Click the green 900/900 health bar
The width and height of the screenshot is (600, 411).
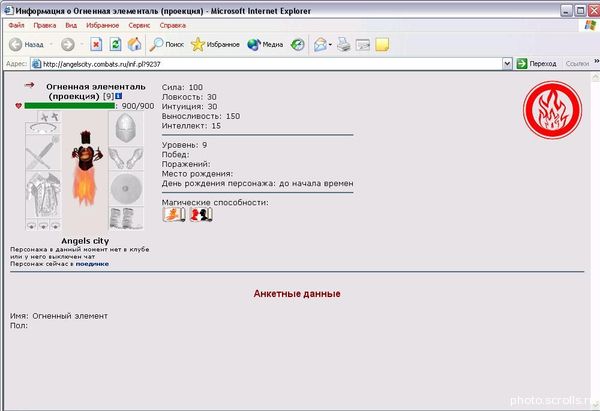pyautogui.click(x=69, y=106)
